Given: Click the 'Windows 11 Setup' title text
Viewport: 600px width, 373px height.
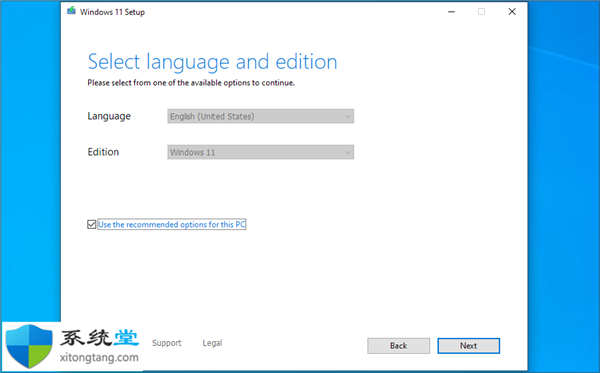Looking at the screenshot, I should tap(112, 12).
